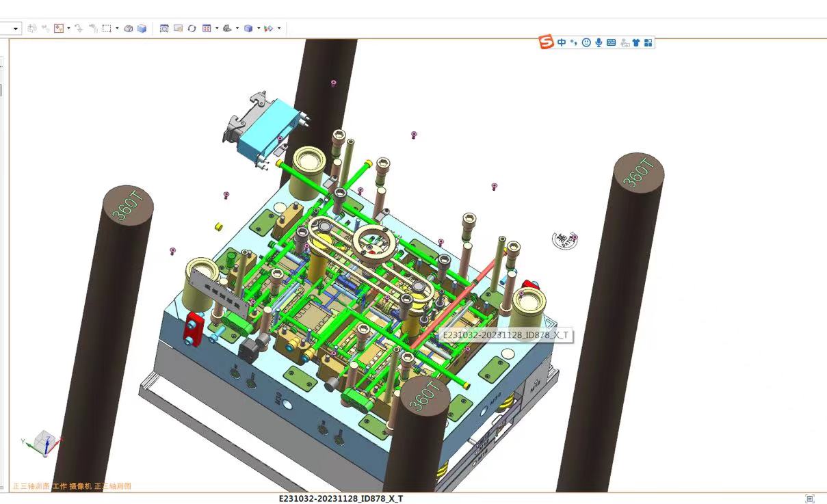Click the Sogou skin shirt button
This screenshot has height=504, width=827.
pos(636,42)
